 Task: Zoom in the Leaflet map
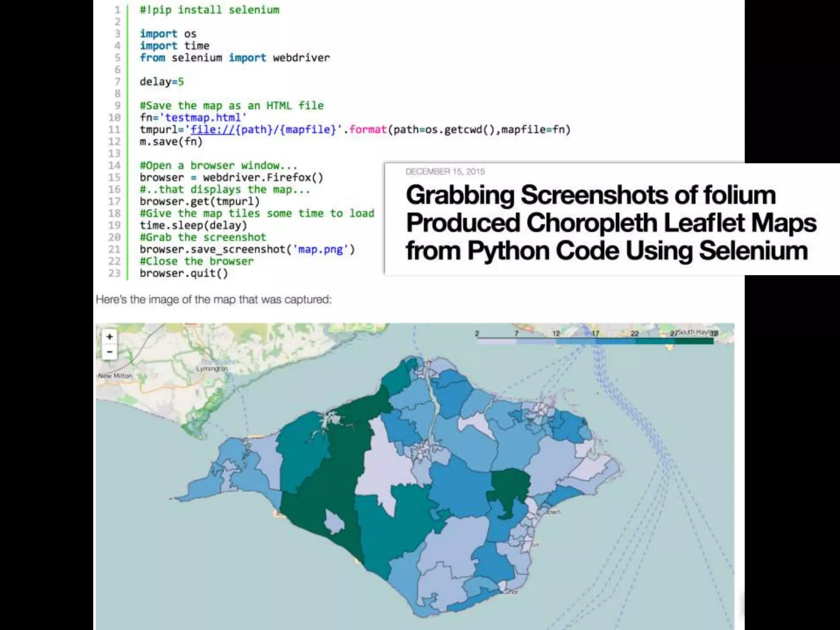pyautogui.click(x=110, y=337)
